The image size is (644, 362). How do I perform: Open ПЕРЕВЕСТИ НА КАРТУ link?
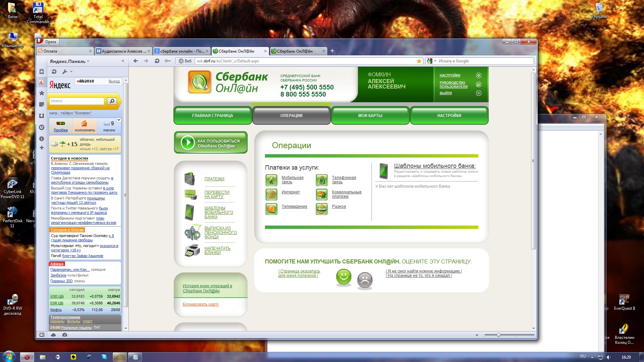(x=217, y=194)
